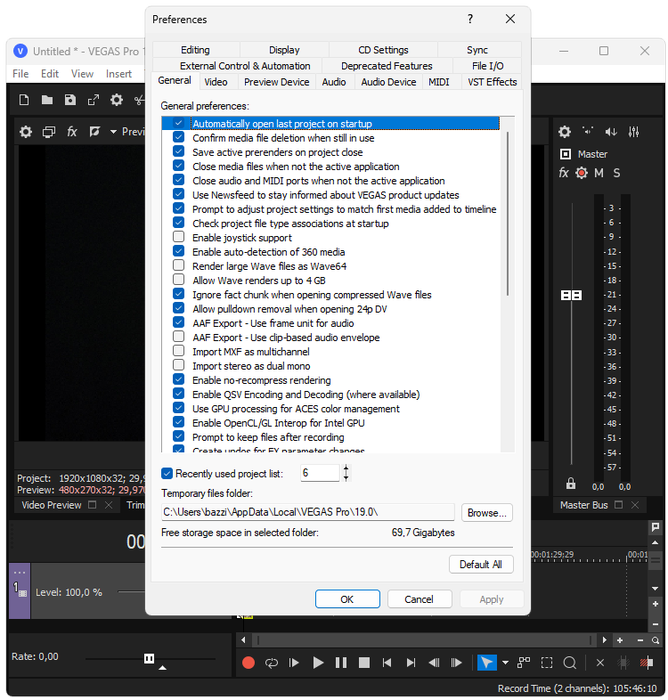Image resolution: width=668 pixels, height=700 pixels.
Task: Toggle Import MXF as multichannel checkbox
Action: coord(179,351)
